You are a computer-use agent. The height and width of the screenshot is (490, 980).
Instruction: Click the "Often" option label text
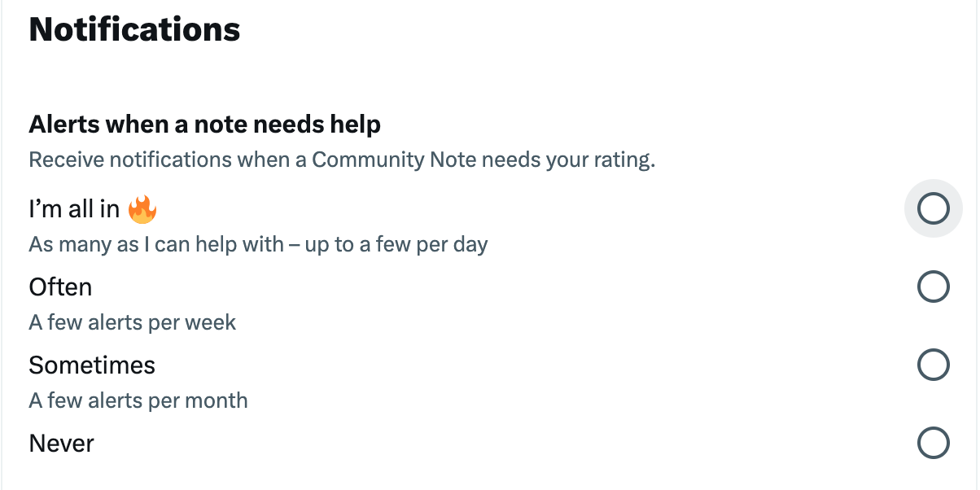60,287
